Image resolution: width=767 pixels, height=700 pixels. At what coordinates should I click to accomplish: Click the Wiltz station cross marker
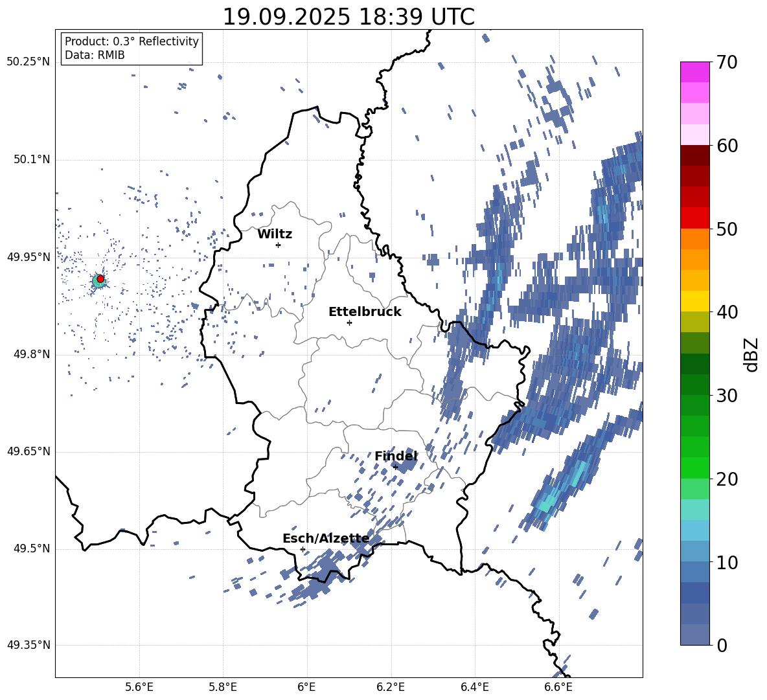(279, 245)
